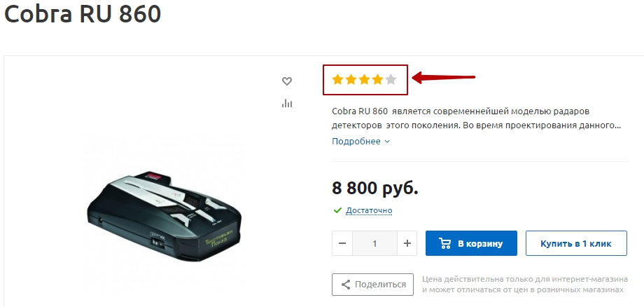This screenshot has height=307, width=644.
Task: Click the fourth gold star
Action: pyautogui.click(x=377, y=79)
